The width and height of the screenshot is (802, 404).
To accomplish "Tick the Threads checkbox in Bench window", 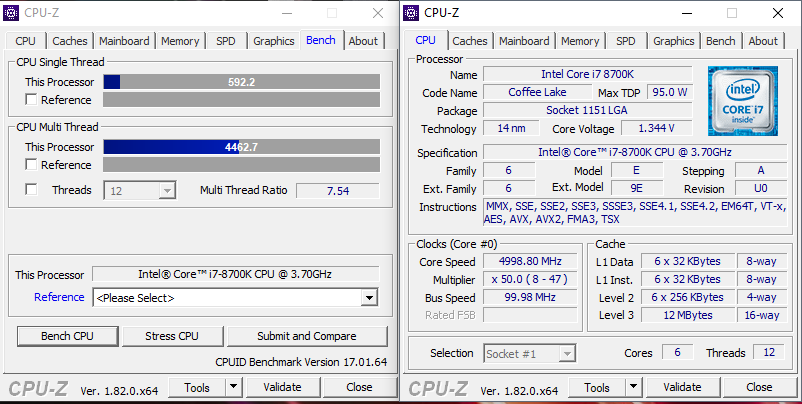I will (x=31, y=189).
